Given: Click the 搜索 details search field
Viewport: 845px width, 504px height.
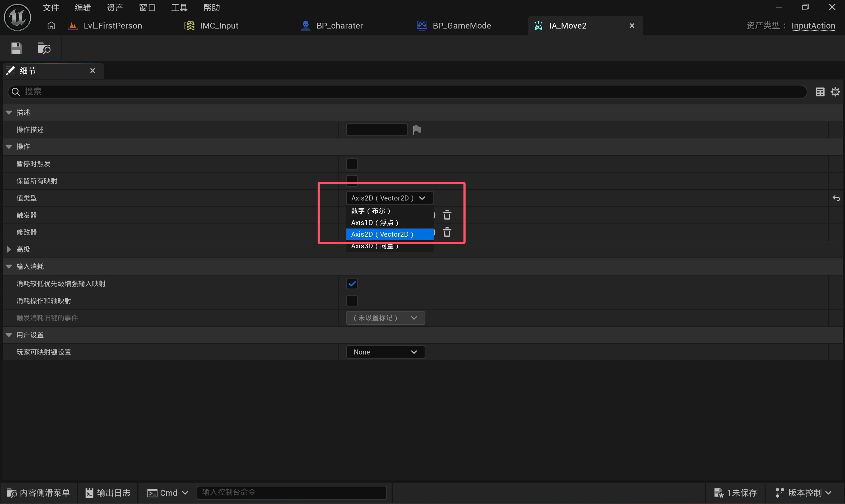Looking at the screenshot, I should [407, 92].
